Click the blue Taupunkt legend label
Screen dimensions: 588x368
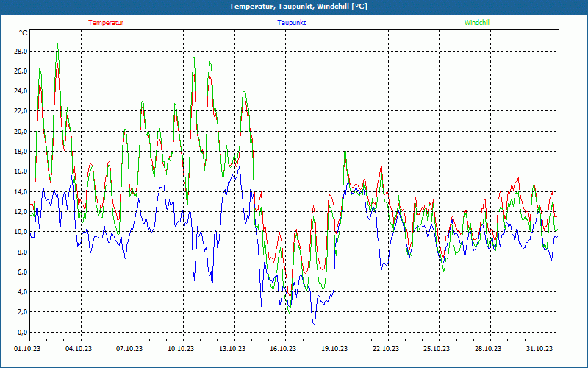[x=291, y=23]
